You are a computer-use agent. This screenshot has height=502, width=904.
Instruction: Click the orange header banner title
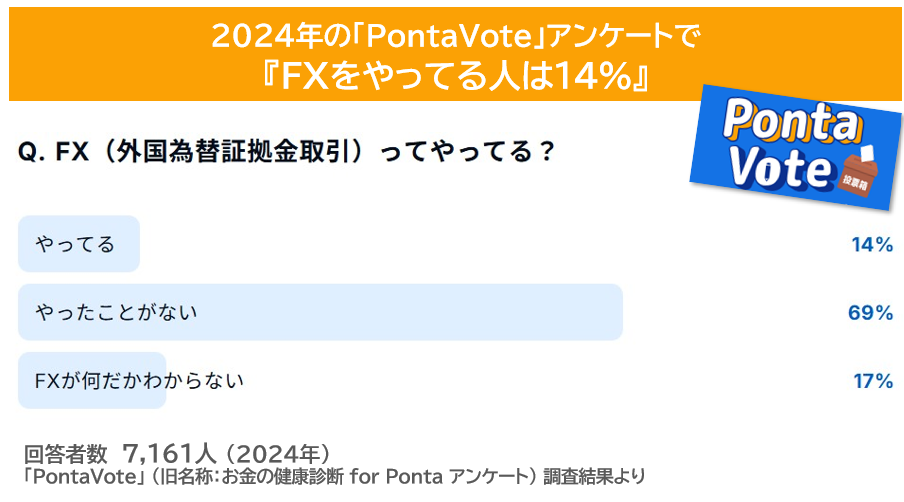pyautogui.click(x=455, y=54)
